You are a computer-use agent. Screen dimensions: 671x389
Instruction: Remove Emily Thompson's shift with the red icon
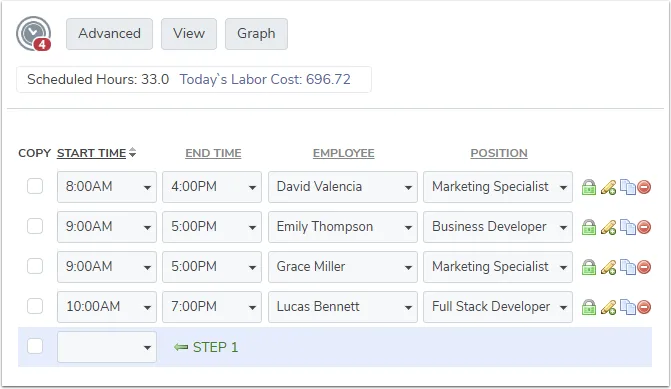(644, 227)
